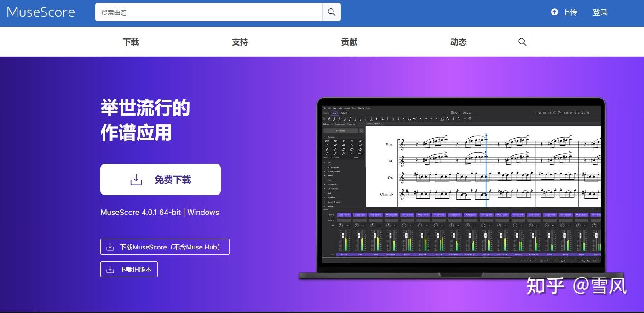
Task: Switch to the Publish tab in MuseScore
Action: click(x=344, y=113)
